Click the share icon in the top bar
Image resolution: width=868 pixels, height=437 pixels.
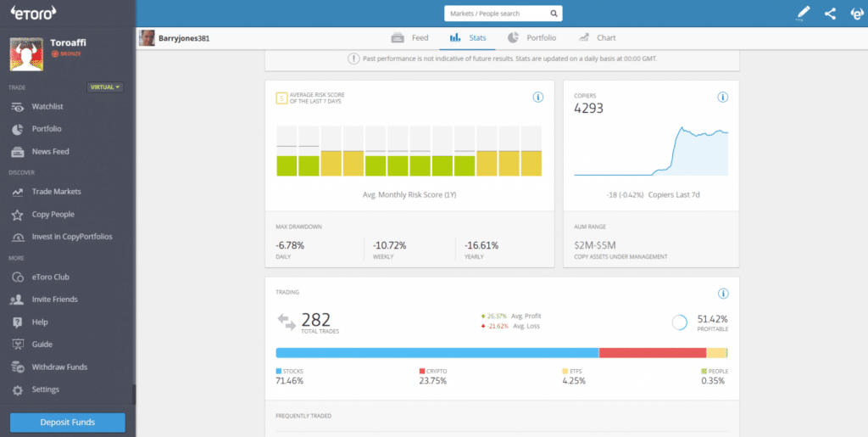[830, 14]
